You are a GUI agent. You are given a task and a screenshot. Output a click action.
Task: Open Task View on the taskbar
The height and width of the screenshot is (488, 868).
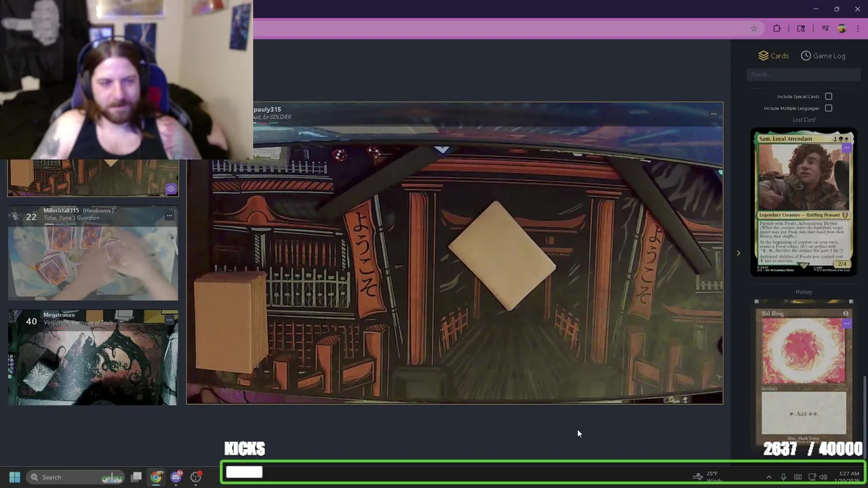[136, 477]
